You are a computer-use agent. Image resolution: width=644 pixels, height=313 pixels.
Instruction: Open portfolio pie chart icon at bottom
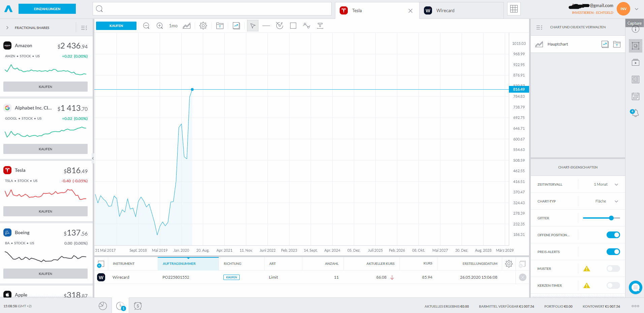click(x=103, y=306)
